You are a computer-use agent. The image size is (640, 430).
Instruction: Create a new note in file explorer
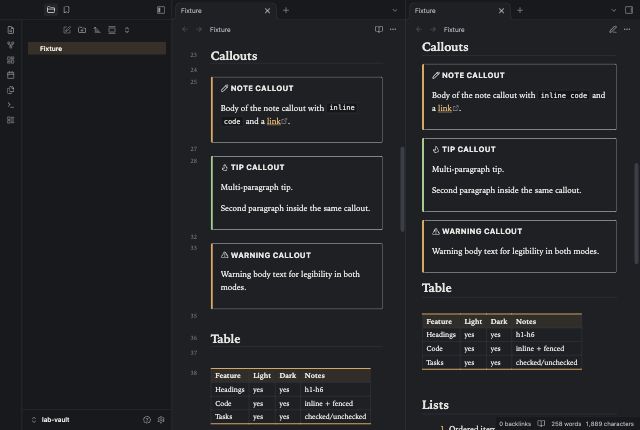(x=67, y=30)
